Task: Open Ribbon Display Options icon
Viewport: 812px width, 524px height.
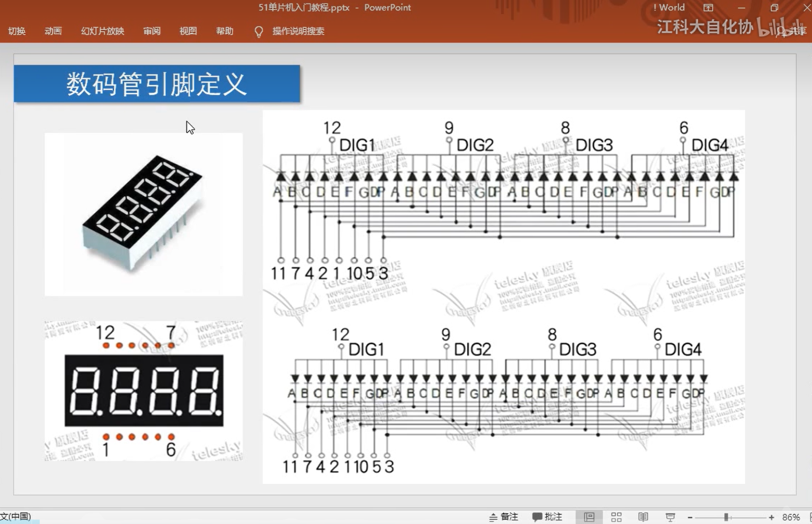Action: click(x=708, y=8)
